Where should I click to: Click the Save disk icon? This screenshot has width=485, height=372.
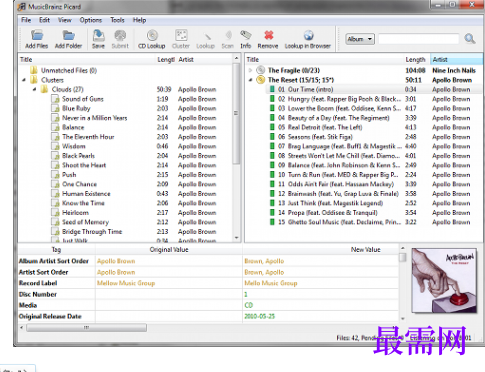tap(98, 35)
